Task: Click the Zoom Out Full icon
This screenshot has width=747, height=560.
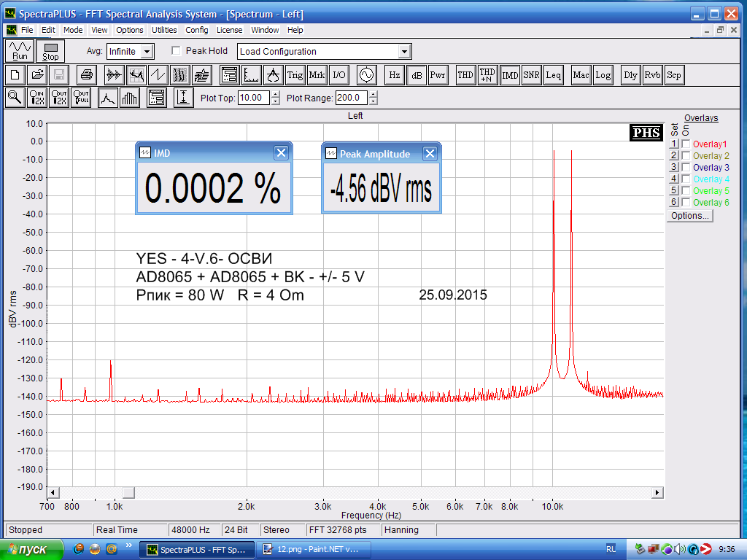Action: point(81,98)
